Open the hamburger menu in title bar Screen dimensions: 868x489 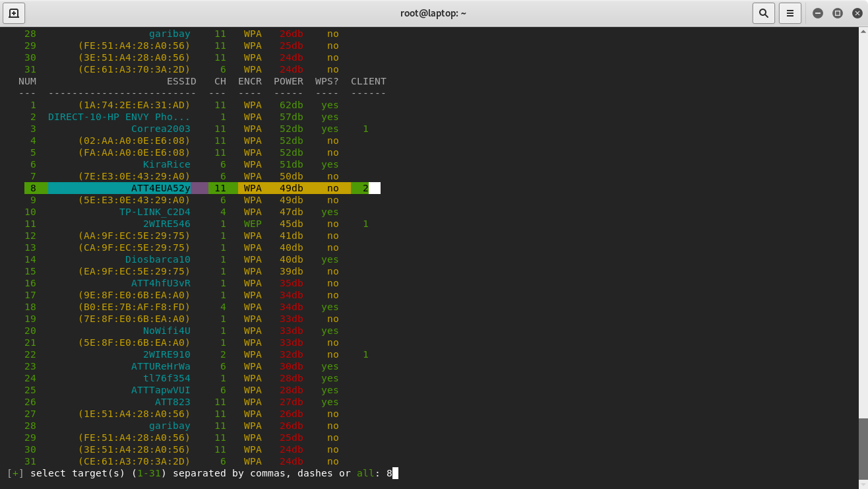pos(790,13)
